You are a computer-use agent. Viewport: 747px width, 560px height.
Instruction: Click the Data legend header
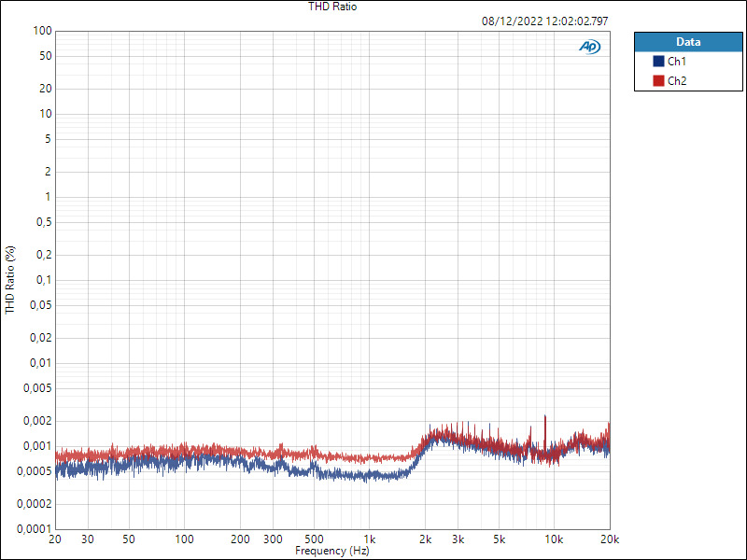click(688, 42)
